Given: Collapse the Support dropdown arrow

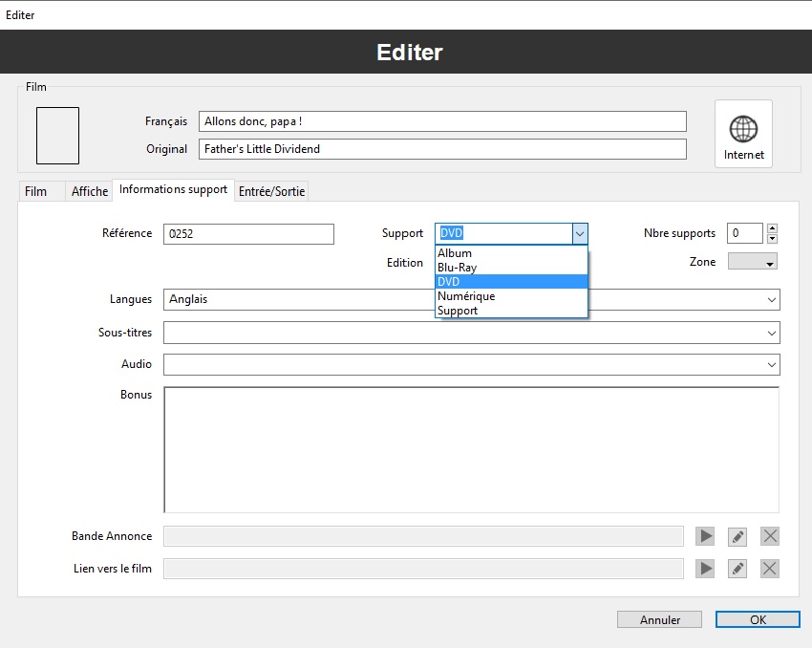Looking at the screenshot, I should point(579,233).
